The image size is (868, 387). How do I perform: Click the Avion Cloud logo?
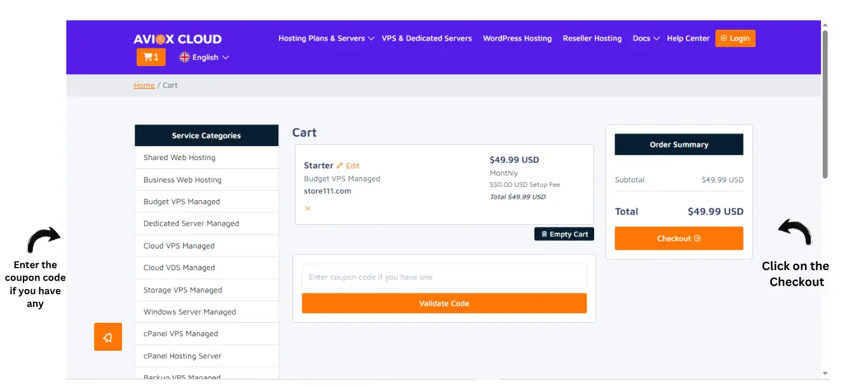click(x=177, y=39)
